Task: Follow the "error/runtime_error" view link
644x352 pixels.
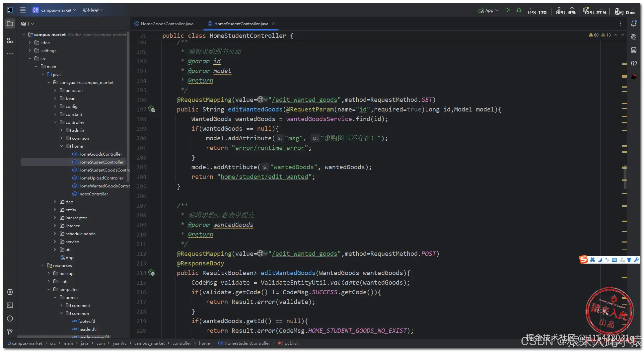Action: (270, 148)
